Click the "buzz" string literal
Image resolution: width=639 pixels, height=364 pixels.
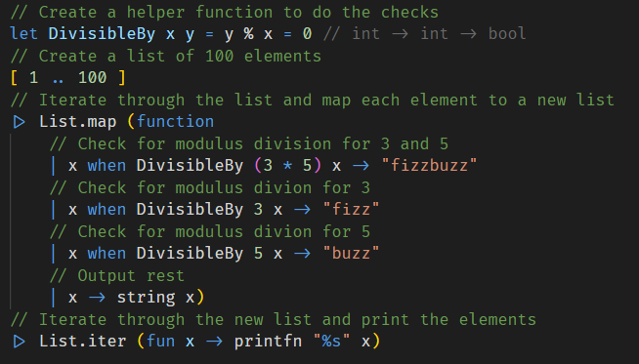[x=351, y=254]
